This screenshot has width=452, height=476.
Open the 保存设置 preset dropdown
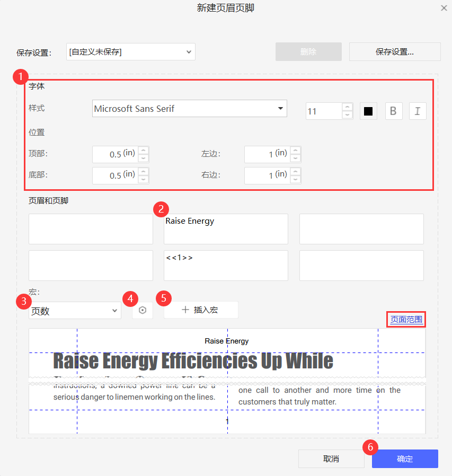pyautogui.click(x=131, y=52)
